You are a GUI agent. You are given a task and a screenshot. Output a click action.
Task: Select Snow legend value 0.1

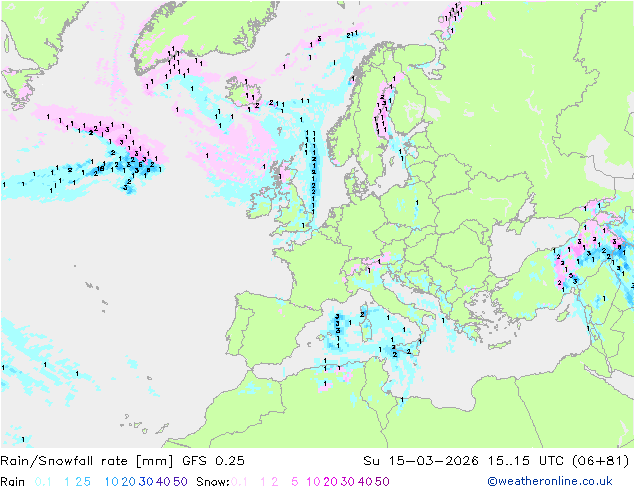(239, 482)
